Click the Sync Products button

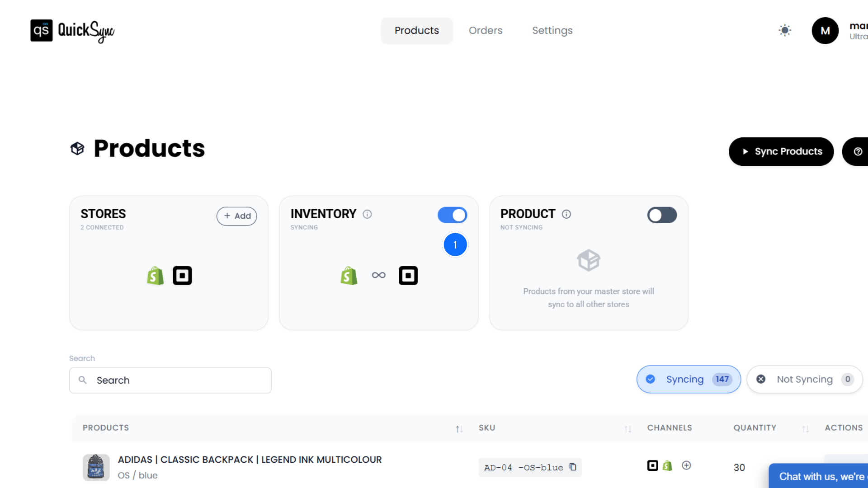coord(781,152)
